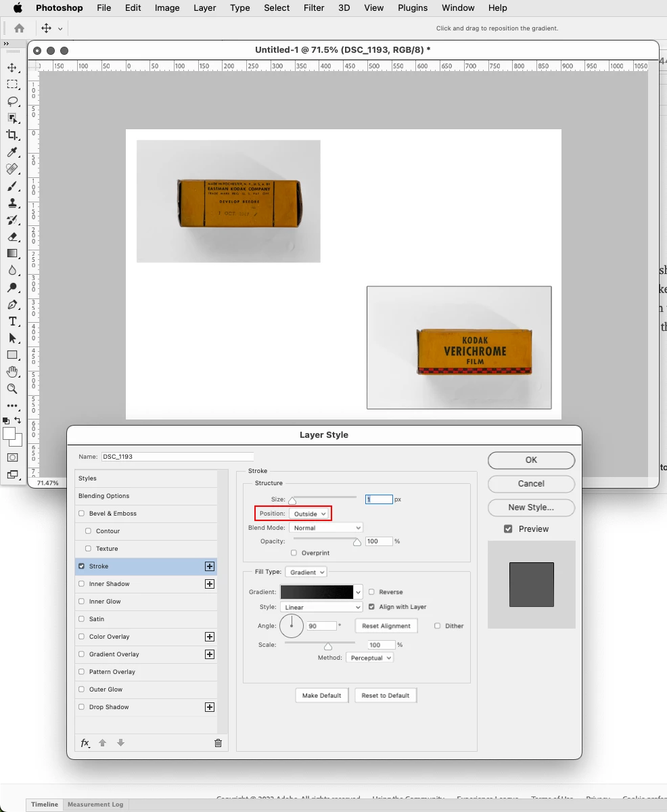The image size is (667, 812).
Task: Select the Crop tool
Action: 12,135
